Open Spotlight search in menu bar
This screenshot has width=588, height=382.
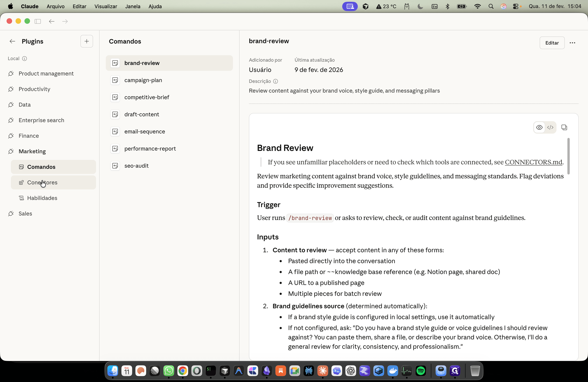coord(491,6)
